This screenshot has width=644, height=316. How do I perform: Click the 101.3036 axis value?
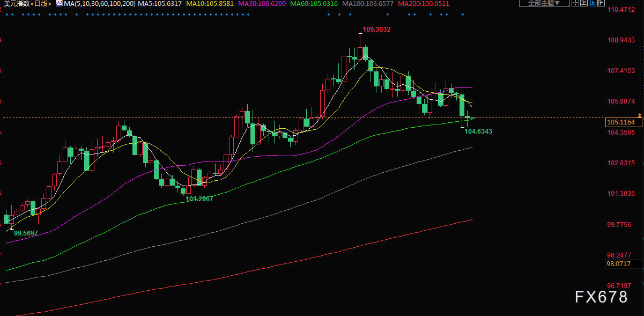[x=621, y=194]
